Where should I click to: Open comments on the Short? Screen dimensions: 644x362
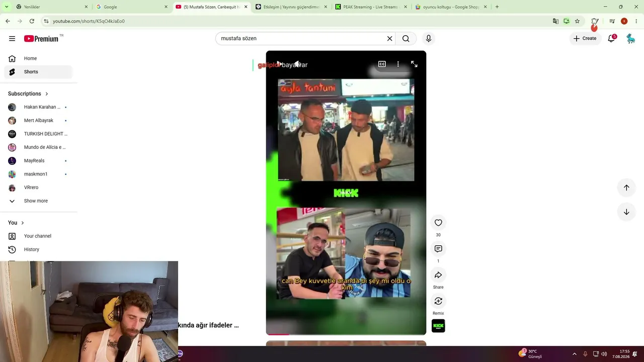pyautogui.click(x=438, y=249)
